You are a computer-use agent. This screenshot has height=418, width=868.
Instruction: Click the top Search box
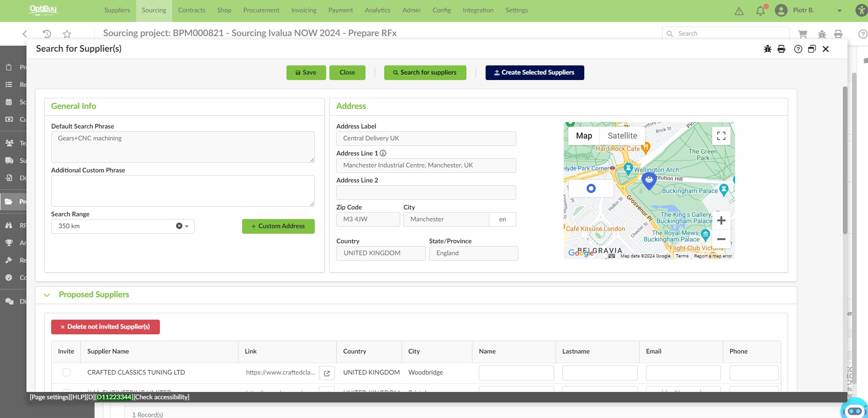pyautogui.click(x=725, y=33)
